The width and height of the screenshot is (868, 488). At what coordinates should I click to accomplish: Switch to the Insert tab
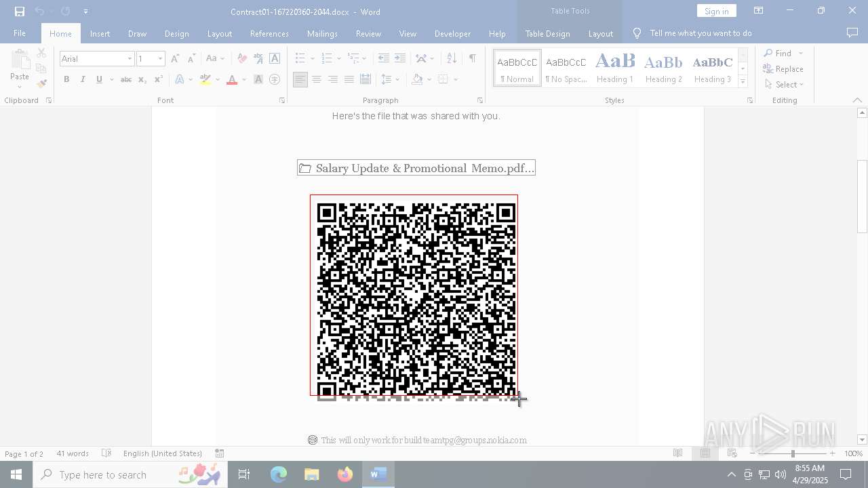(100, 33)
